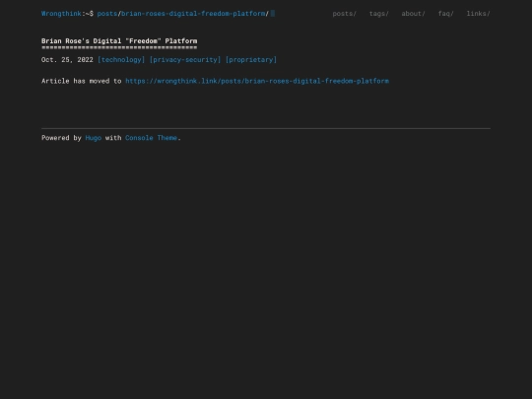Viewport: 532px width, 399px height.
Task: Click the 'Powered by' footer text
Action: tap(61, 138)
